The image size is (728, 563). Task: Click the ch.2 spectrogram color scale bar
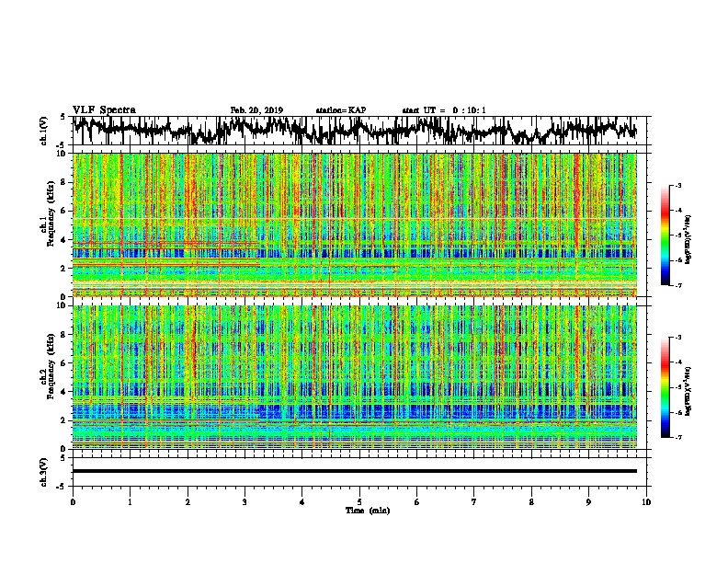[665, 387]
